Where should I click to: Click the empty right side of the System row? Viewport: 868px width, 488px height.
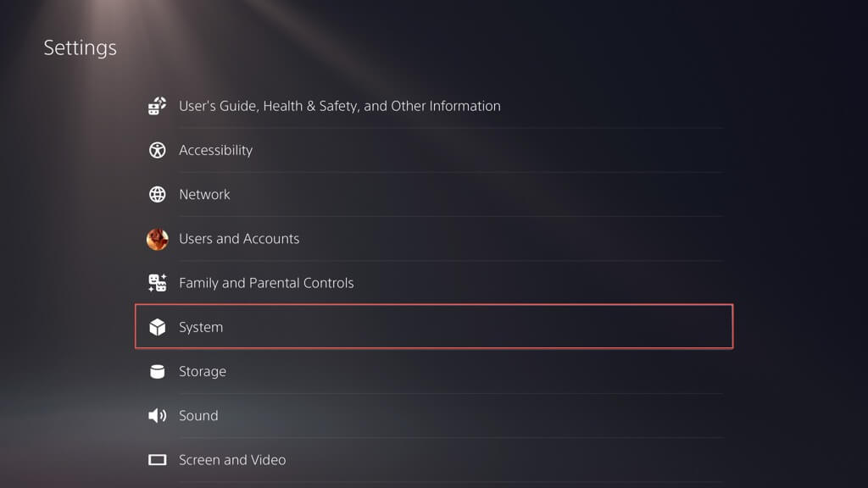pos(593,327)
